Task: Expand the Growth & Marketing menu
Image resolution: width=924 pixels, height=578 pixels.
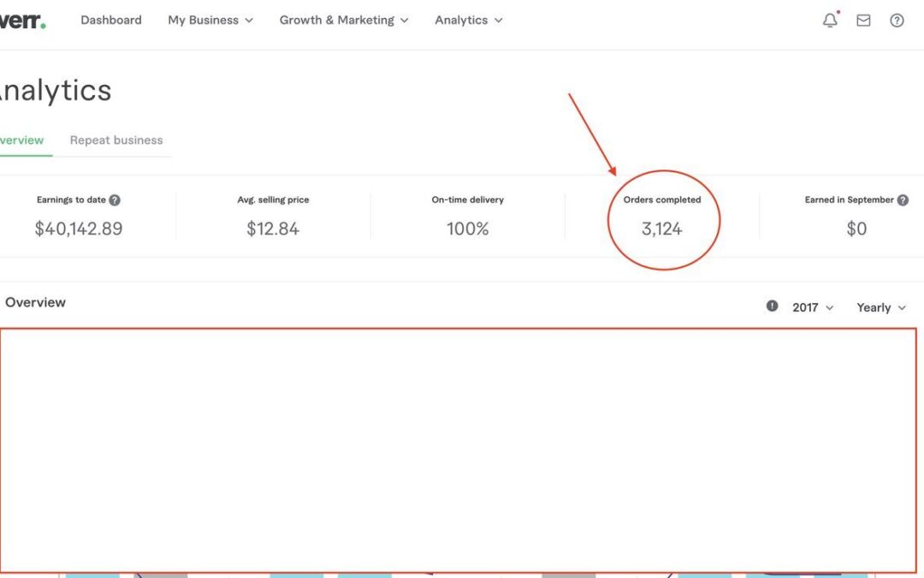Action: (344, 21)
